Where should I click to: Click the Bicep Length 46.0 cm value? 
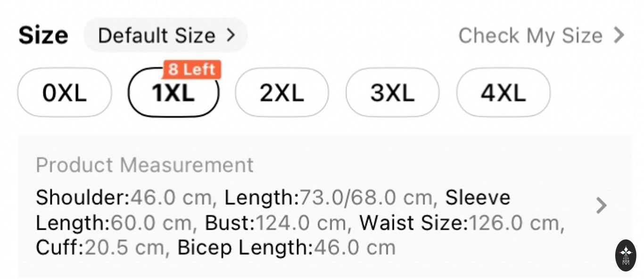click(x=286, y=247)
